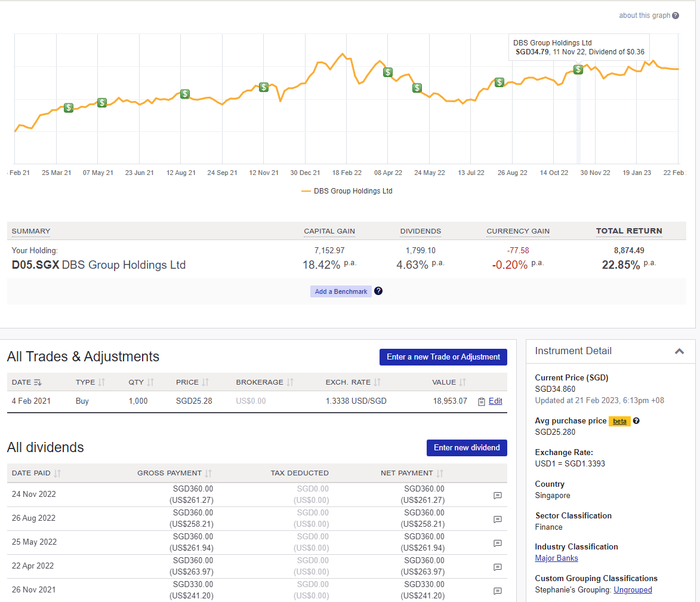Select the dividend marker near 25 Mar 21

pyautogui.click(x=68, y=107)
